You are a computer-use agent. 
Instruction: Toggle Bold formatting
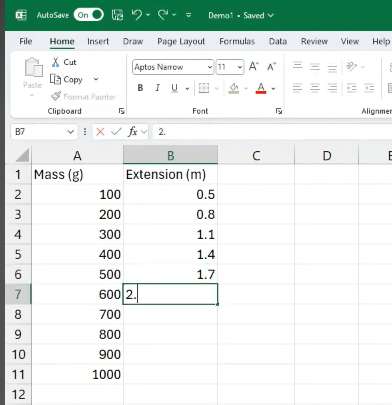coord(140,88)
